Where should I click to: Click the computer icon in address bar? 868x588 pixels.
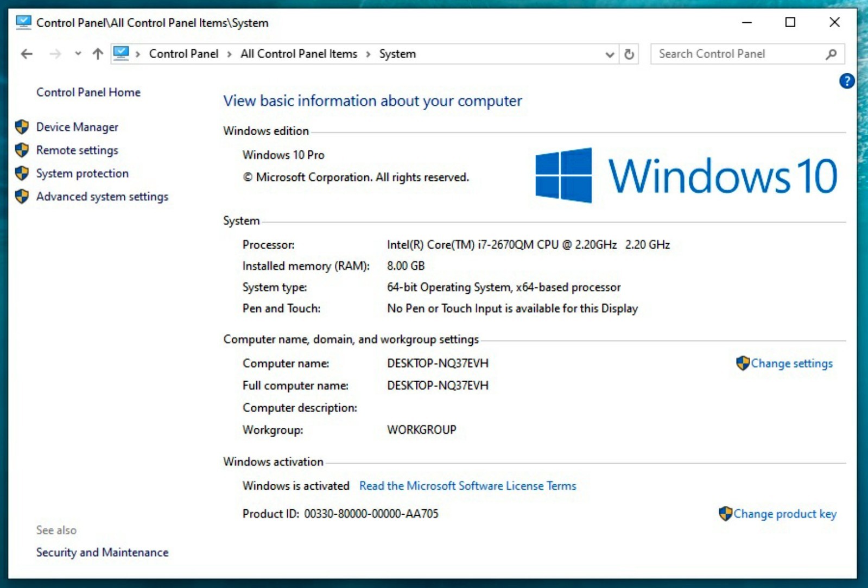tap(121, 53)
